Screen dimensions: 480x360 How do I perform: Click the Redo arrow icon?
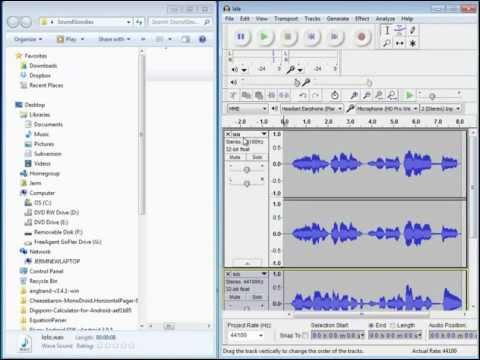pyautogui.click(x=315, y=96)
